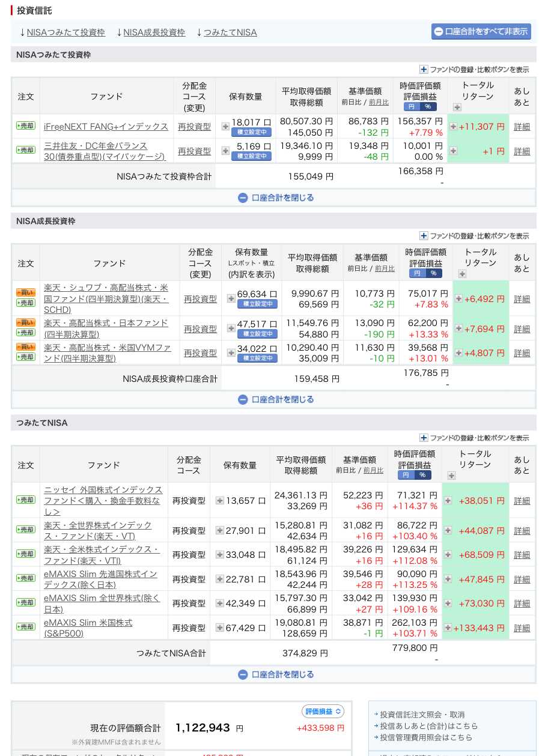Open 楽天・全米株式インデックス・ファンド(楽天・VTI) link
Screen dimensions: 545x756
coord(102,555)
